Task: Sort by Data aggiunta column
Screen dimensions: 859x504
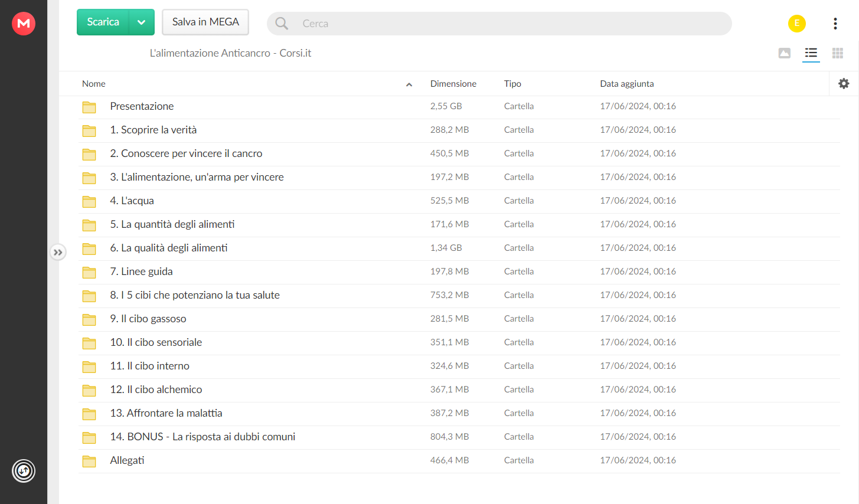Action: click(627, 84)
